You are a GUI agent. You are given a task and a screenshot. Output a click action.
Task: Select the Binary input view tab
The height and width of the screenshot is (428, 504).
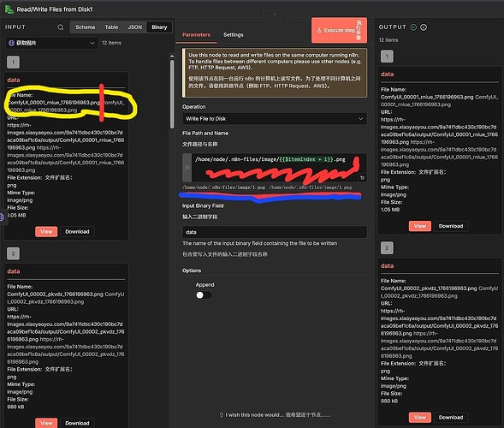point(159,27)
